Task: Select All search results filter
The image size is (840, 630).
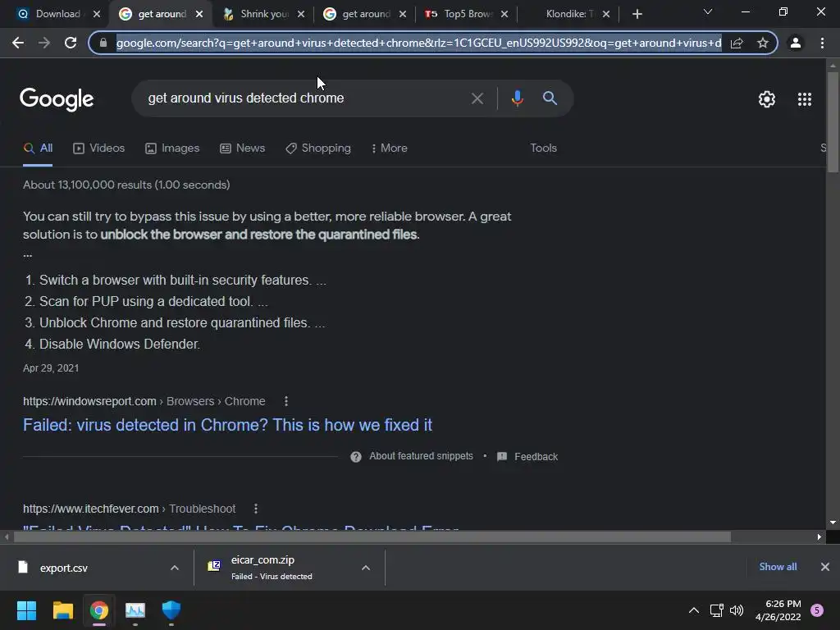Action: [38, 148]
